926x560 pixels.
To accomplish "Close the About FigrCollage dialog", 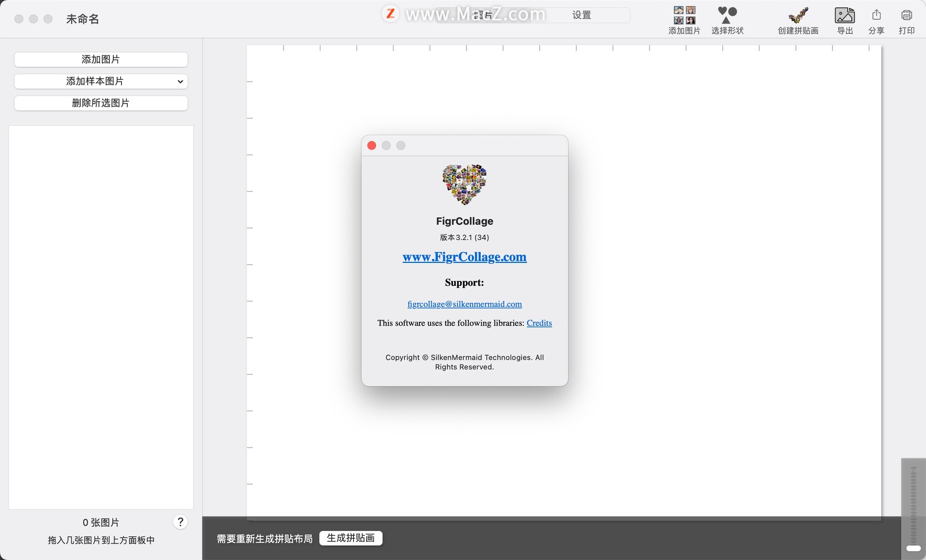I will 371,146.
